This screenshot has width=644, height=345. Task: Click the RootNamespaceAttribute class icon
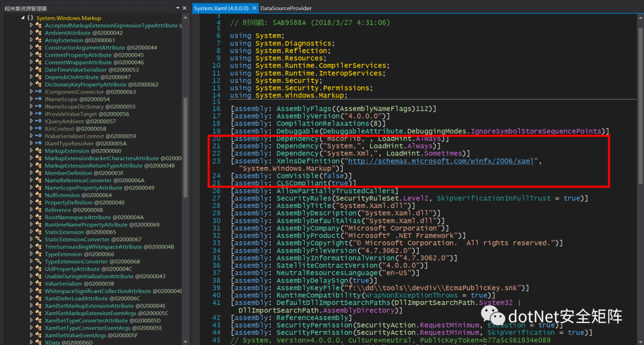click(x=38, y=217)
